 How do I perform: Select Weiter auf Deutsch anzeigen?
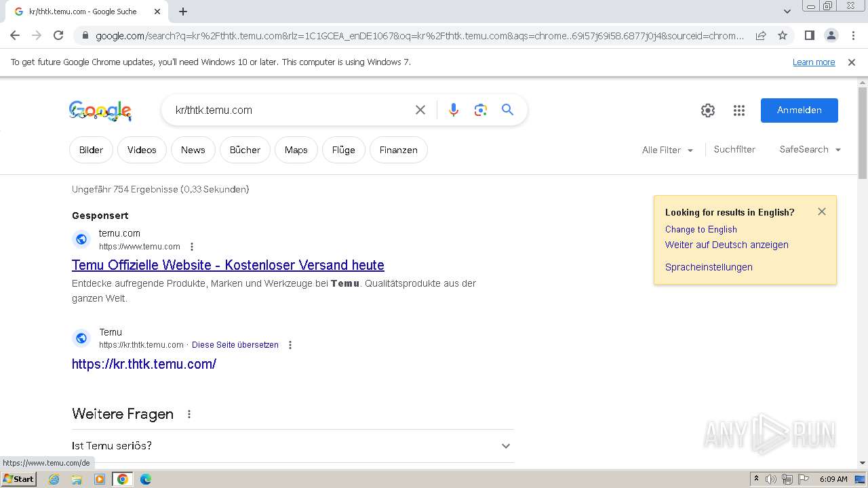[726, 245]
